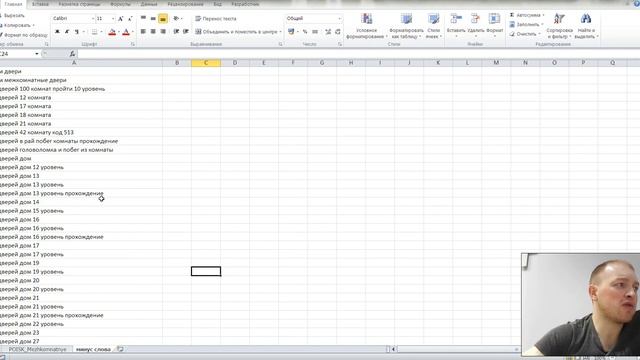Screen dimensions: 640x360
Task: Expand the merge and center dropdown arrow
Action: (280, 31)
